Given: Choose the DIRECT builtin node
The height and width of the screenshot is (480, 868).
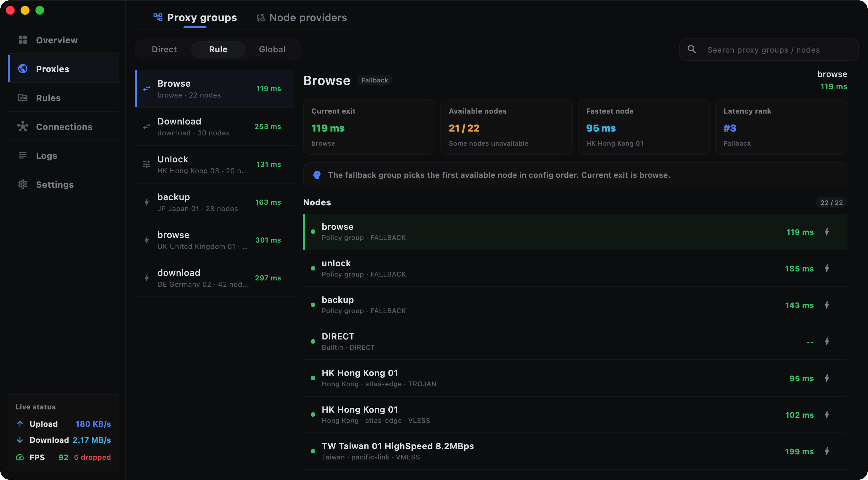Looking at the screenshot, I should click(575, 342).
